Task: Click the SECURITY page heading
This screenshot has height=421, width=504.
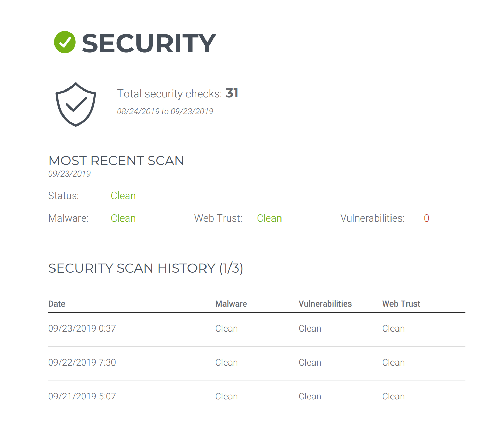Action: tap(149, 44)
